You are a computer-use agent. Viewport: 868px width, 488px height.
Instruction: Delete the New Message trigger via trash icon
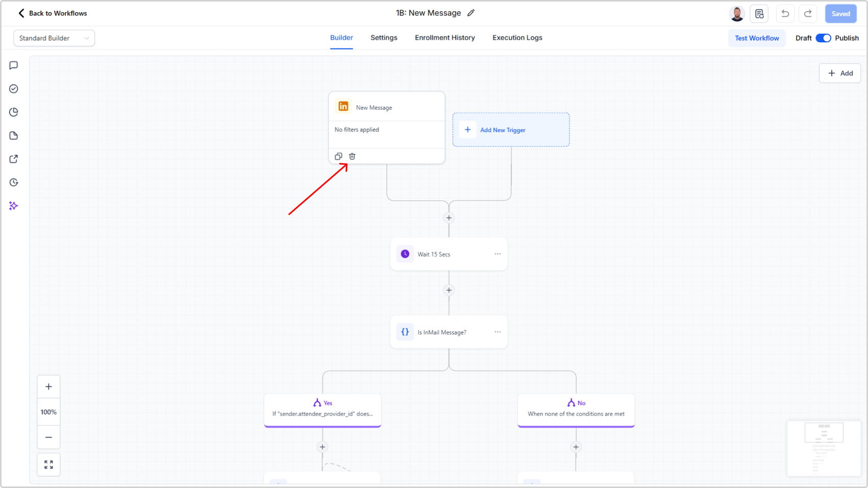click(352, 157)
